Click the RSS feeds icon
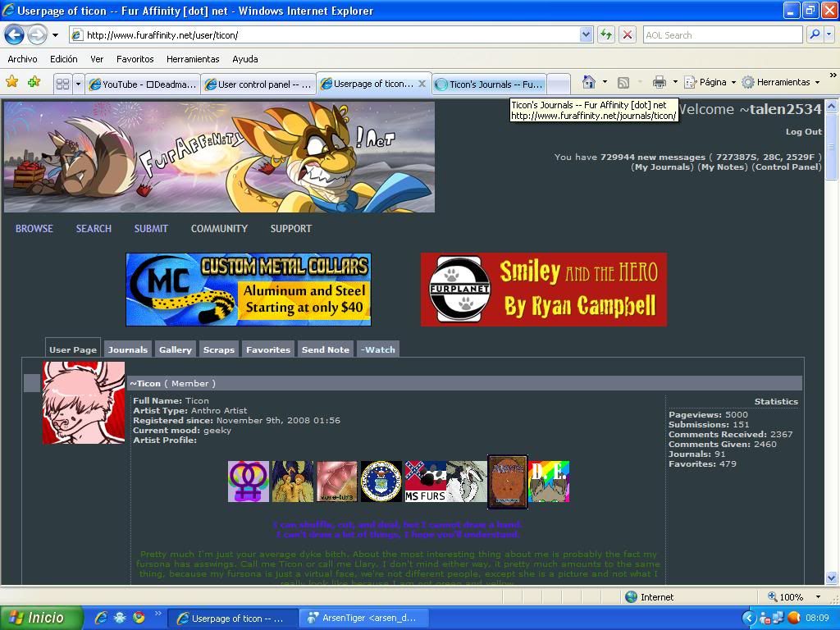Viewport: 840px width, 630px height. click(x=623, y=83)
